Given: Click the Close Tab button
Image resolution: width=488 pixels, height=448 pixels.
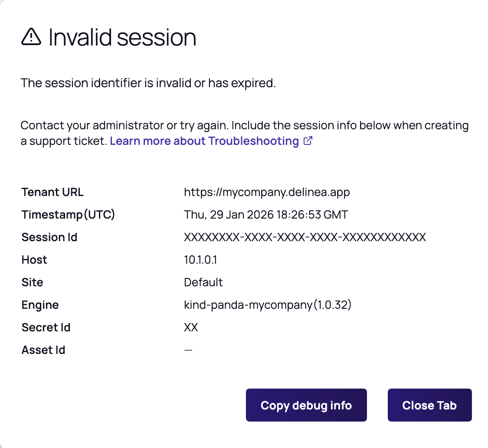Looking at the screenshot, I should [x=429, y=405].
